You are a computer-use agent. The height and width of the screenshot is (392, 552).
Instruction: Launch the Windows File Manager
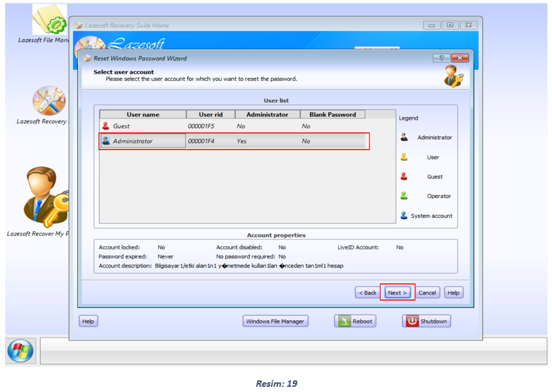coord(275,321)
